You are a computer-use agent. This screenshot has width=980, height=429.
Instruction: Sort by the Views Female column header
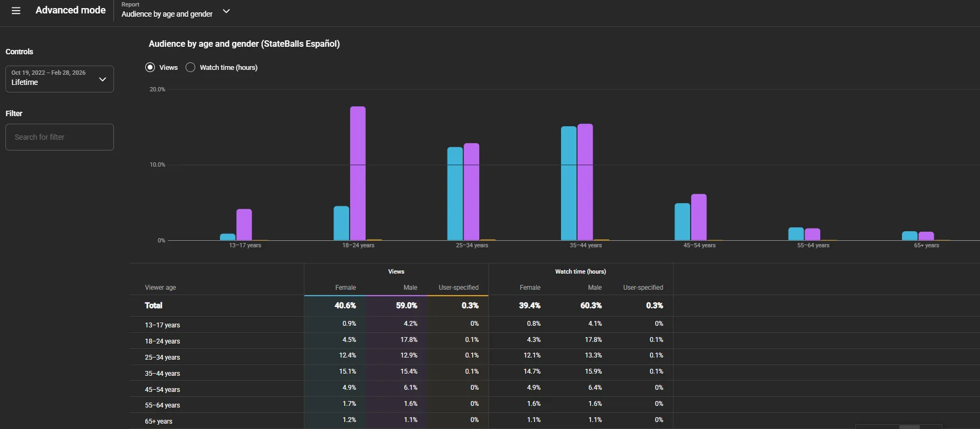point(345,288)
